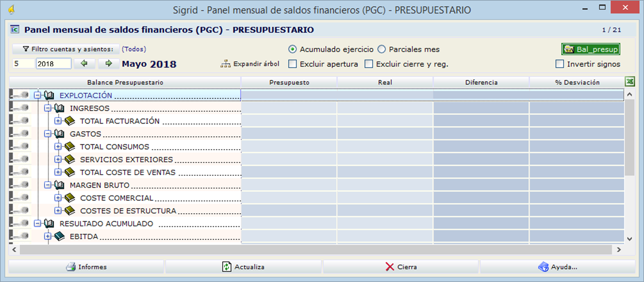
Task: Collapse the MARGEN BRUTO node
Action: pyautogui.click(x=48, y=185)
